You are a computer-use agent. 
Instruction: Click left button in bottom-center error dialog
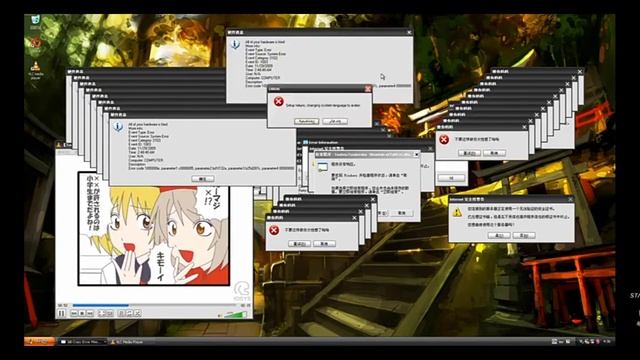point(300,244)
